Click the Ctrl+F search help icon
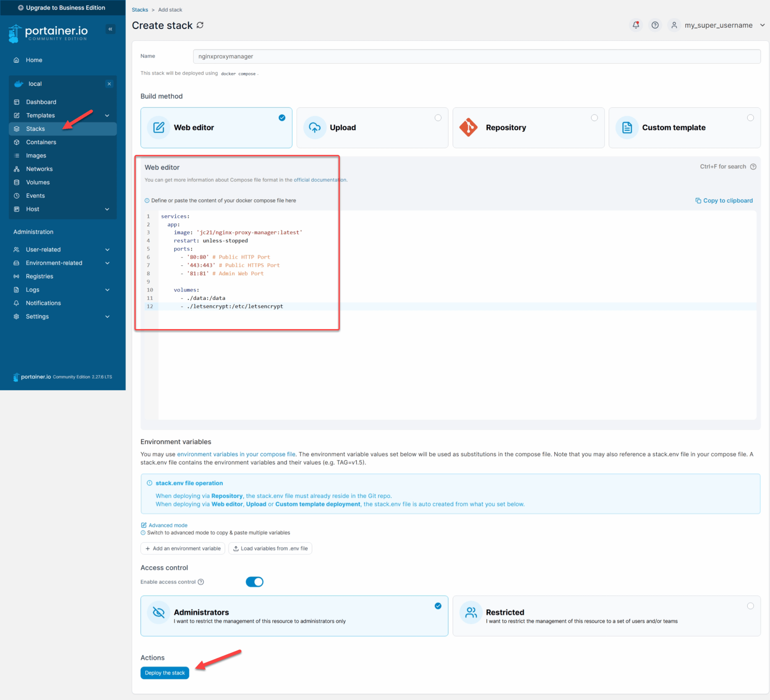The height and width of the screenshot is (700, 770). 753,167
